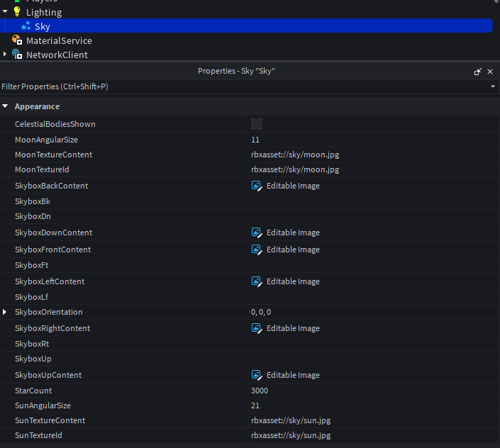Expand the SkyboxOrientation property

pyautogui.click(x=4, y=312)
